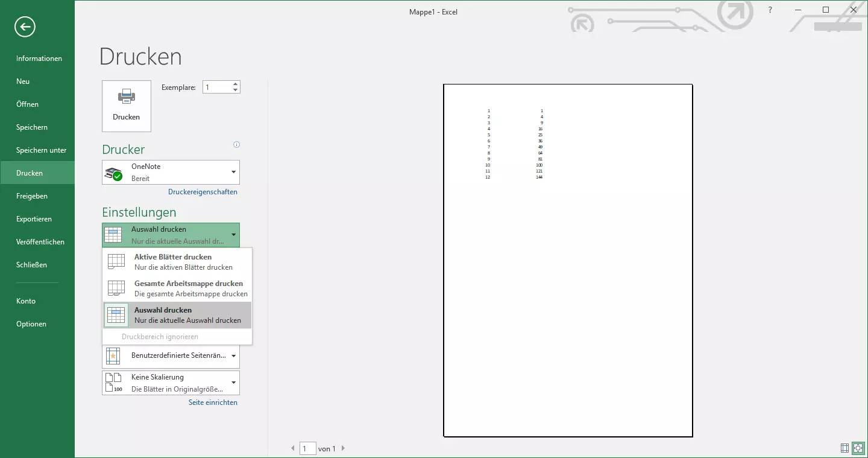Go to the next preview page
Viewport: 868px width, 458px height.
pos(344,448)
